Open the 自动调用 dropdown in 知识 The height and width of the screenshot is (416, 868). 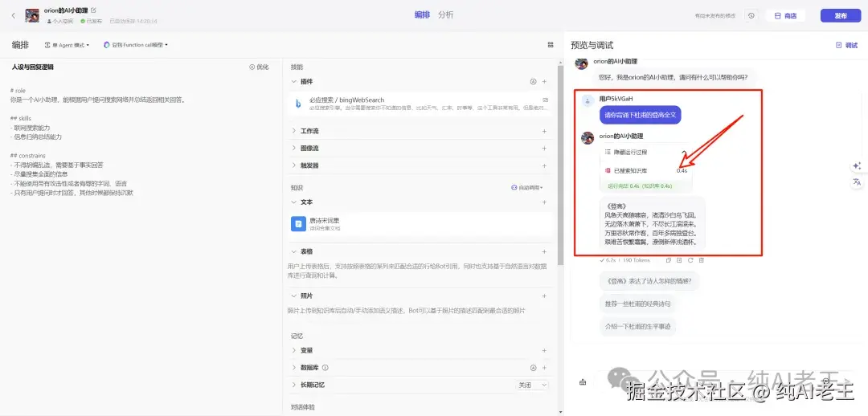point(527,188)
